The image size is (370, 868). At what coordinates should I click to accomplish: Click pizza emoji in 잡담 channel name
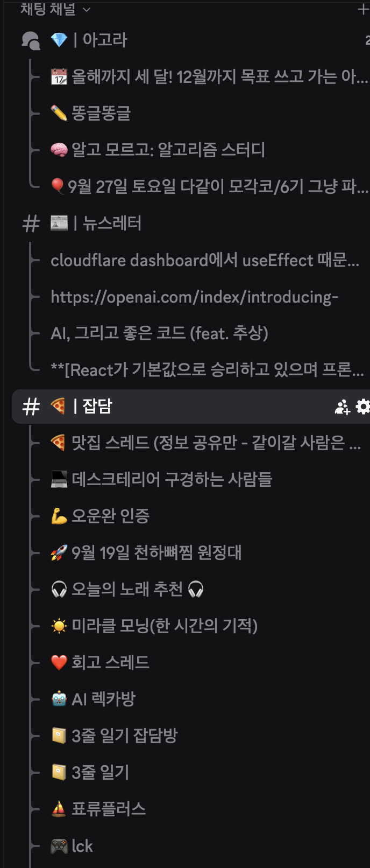pos(58,406)
